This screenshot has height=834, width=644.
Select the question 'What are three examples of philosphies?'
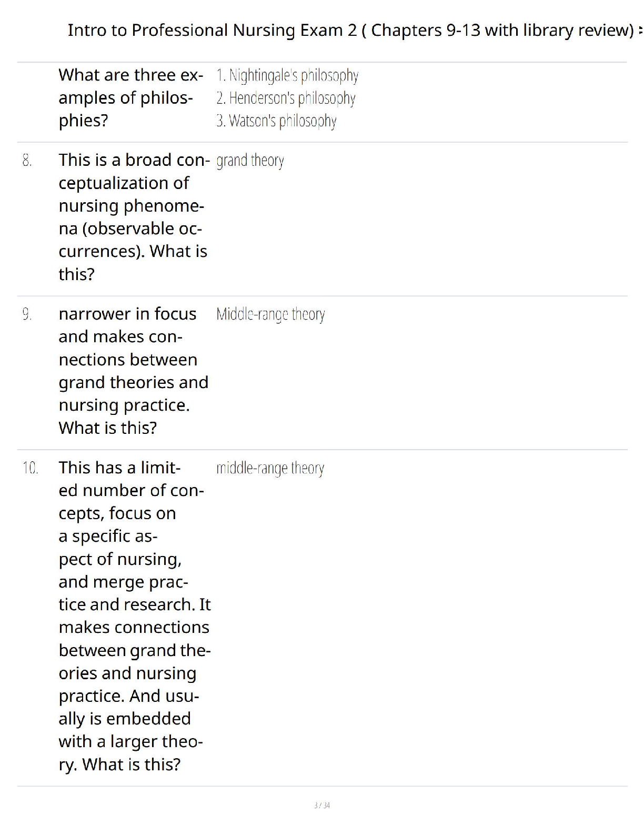click(130, 98)
